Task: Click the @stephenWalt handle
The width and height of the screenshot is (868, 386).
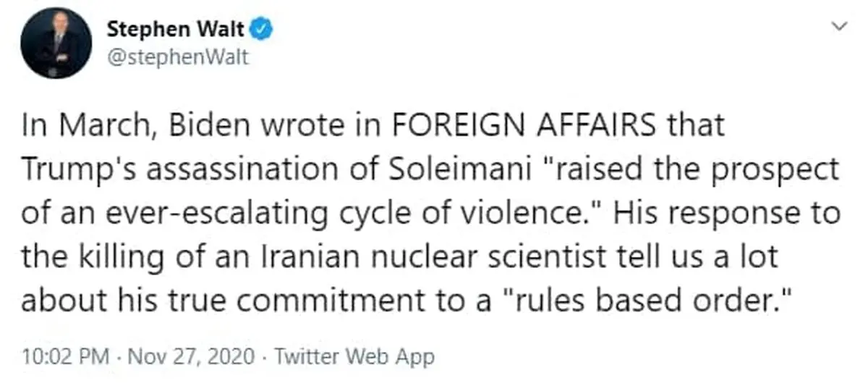Action: click(177, 57)
